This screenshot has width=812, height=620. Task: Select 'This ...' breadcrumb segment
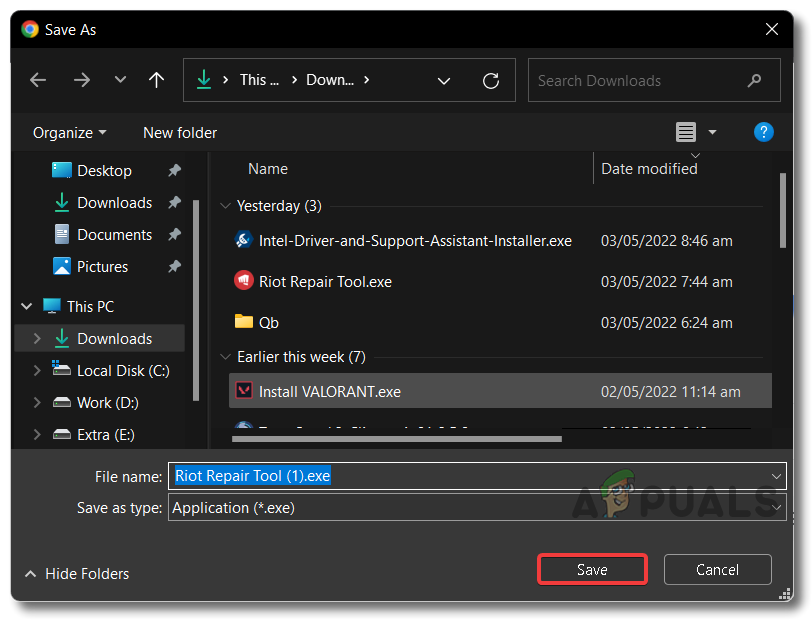click(x=259, y=80)
